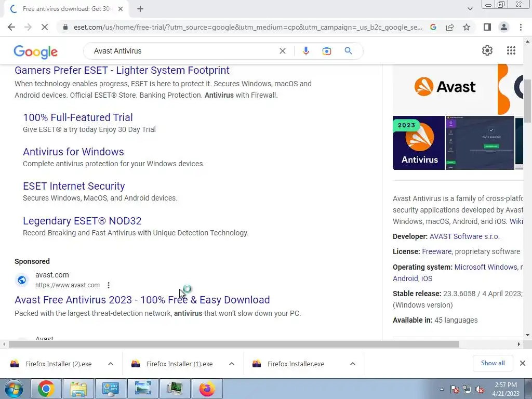The image size is (532, 399).
Task: Click the forward navigation arrow
Action: coord(28,27)
